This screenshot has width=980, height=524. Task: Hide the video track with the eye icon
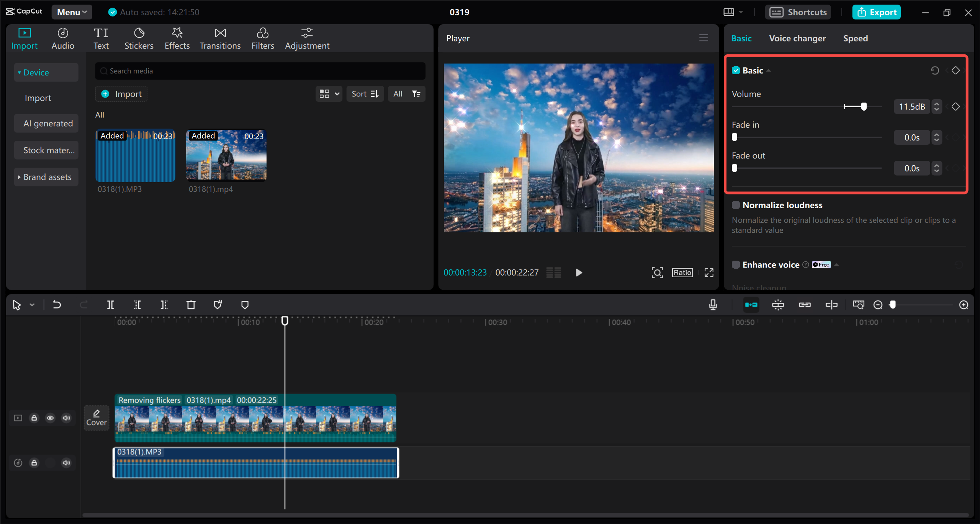[x=50, y=418]
